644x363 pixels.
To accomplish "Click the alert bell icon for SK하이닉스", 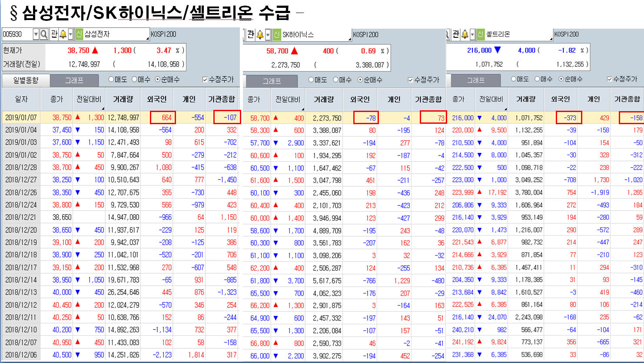I will [x=260, y=34].
